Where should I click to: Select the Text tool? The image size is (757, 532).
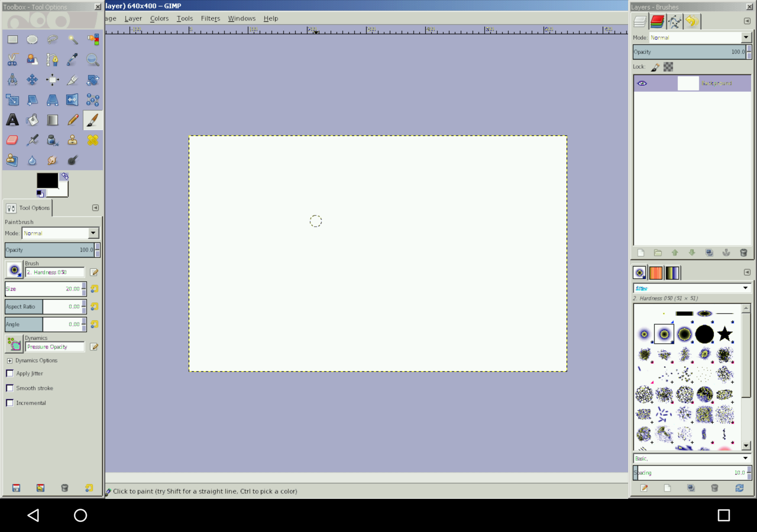tap(12, 120)
